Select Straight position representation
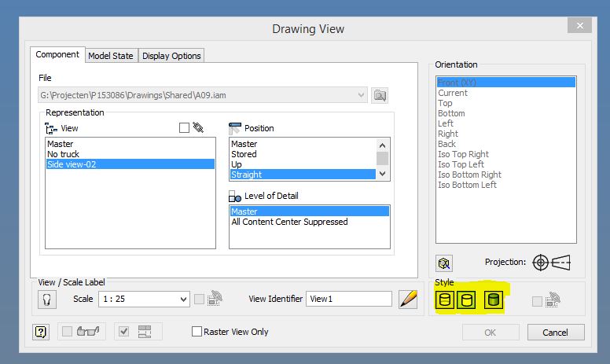 303,175
